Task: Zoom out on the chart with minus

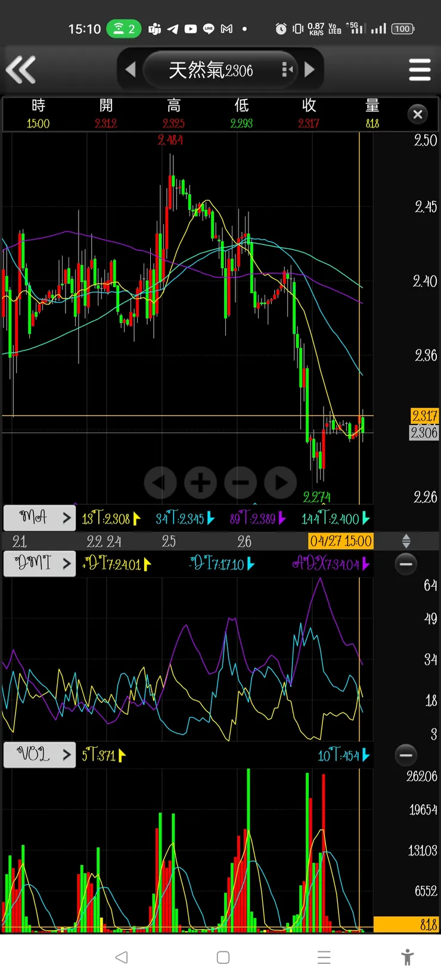Action: [241, 482]
